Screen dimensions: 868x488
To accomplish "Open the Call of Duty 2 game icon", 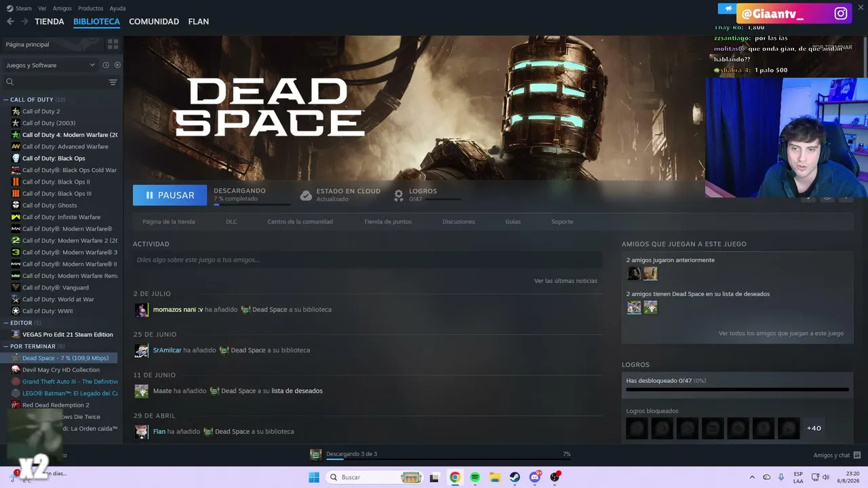I will point(16,111).
